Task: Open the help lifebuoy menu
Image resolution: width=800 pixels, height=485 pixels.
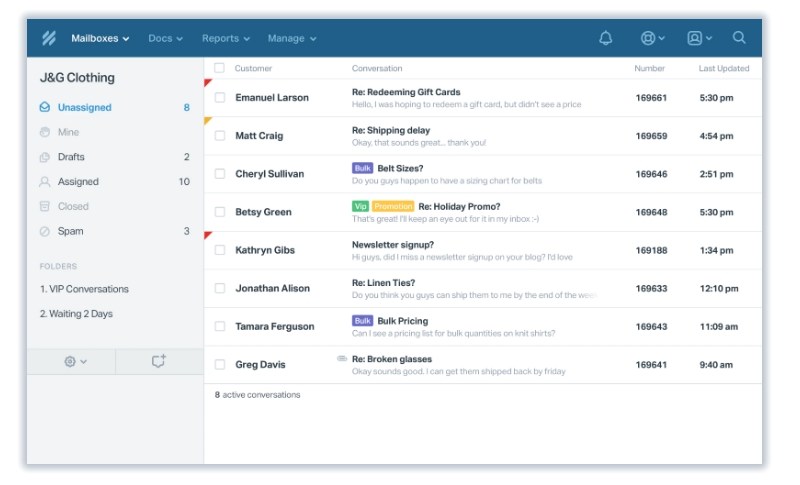Action: [x=652, y=38]
